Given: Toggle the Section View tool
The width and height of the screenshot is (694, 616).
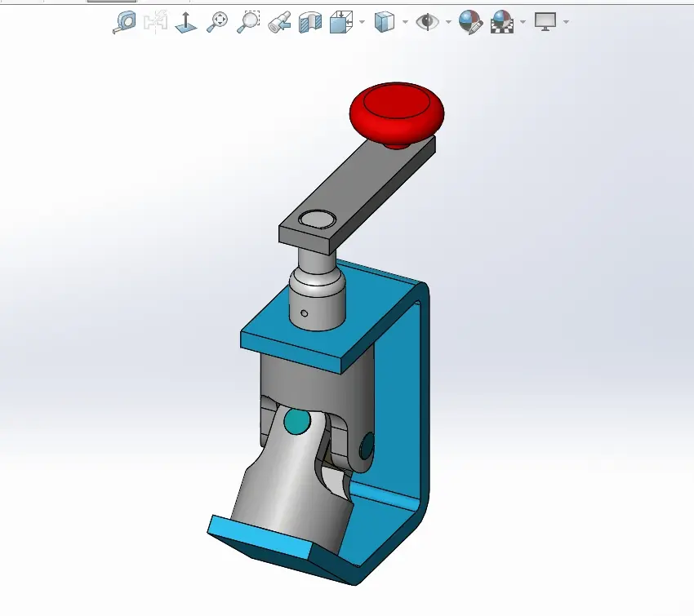Looking at the screenshot, I should point(309,22).
